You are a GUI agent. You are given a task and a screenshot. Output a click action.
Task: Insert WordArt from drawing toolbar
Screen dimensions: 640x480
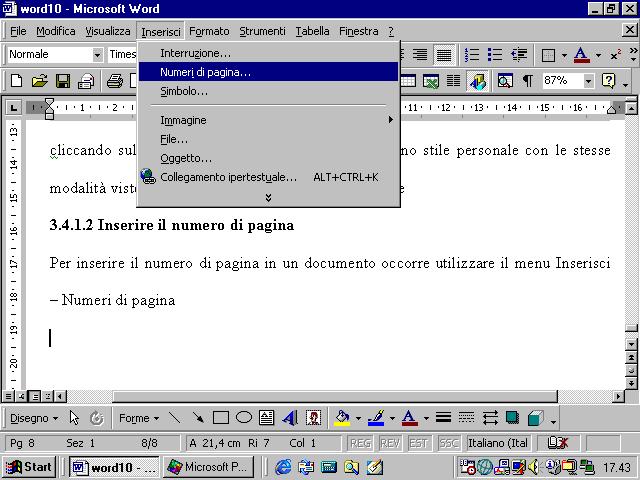[x=290, y=418]
